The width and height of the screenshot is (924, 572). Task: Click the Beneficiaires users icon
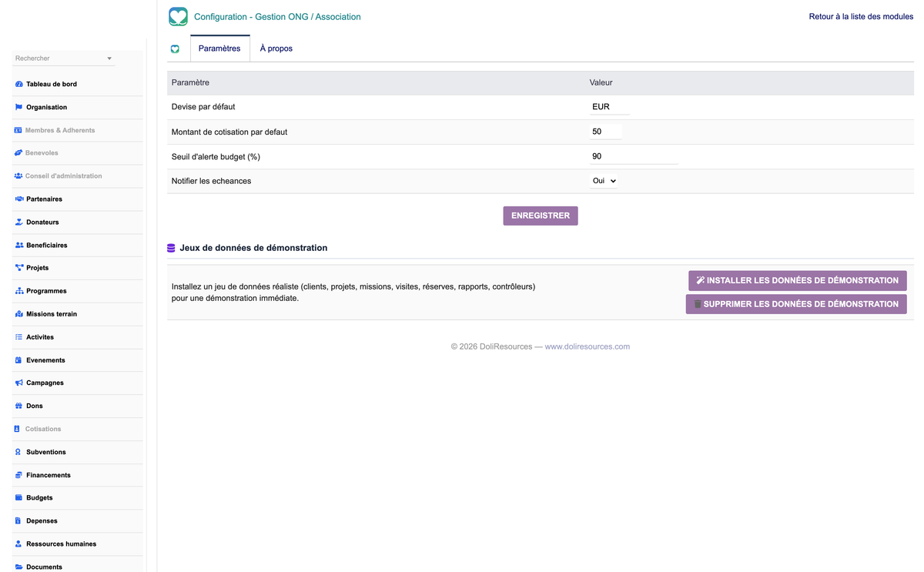19,245
